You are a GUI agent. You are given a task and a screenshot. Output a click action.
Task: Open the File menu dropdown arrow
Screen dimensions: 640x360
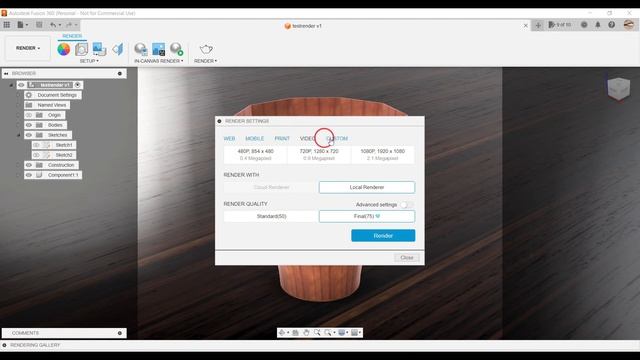[27, 25]
